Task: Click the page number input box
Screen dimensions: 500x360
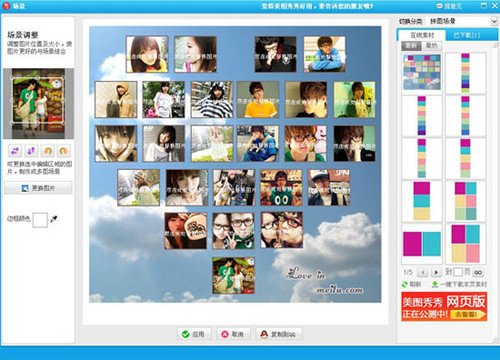Action: point(458,272)
